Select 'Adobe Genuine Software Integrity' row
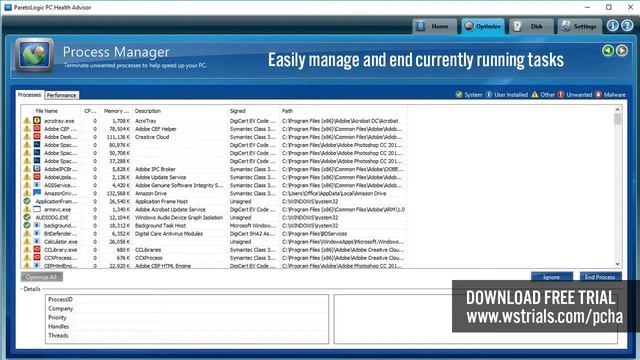Image resolution: width=640 pixels, height=360 pixels. (x=214, y=185)
